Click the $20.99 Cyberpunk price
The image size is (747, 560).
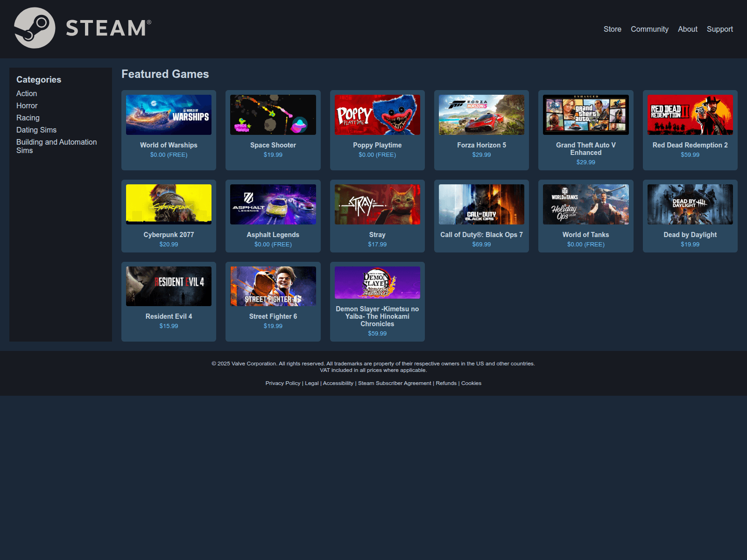tap(169, 244)
